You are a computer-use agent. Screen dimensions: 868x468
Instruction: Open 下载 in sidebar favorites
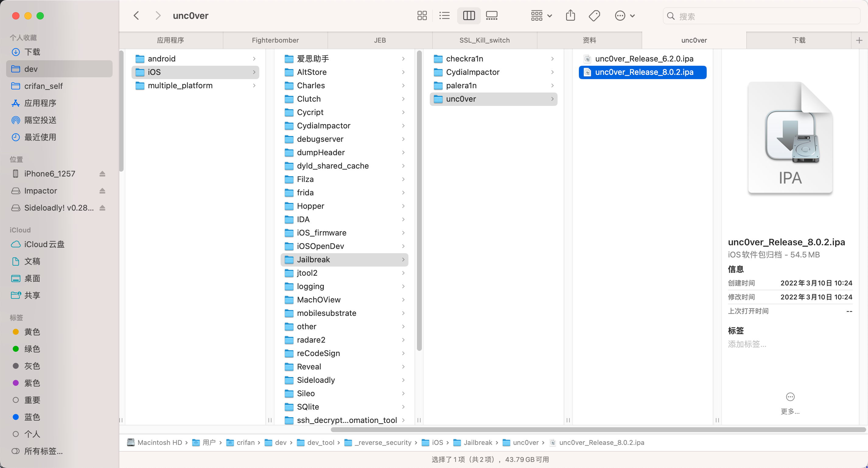(x=59, y=52)
